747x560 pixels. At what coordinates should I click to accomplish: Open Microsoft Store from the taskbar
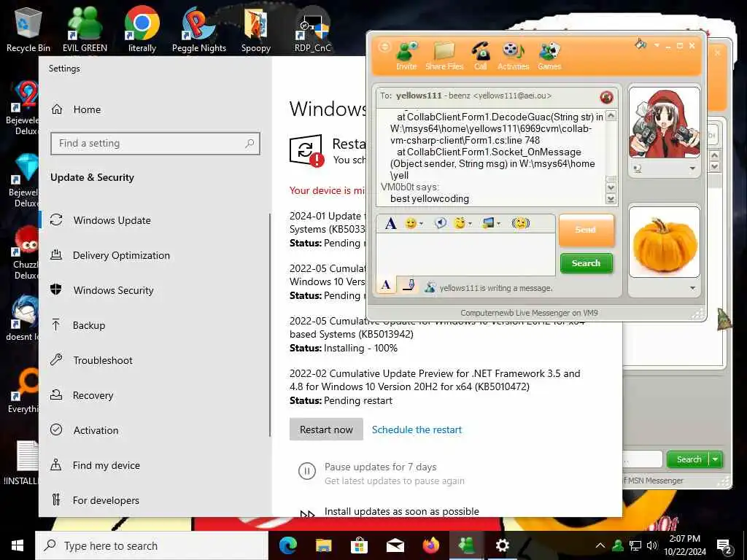click(x=359, y=545)
